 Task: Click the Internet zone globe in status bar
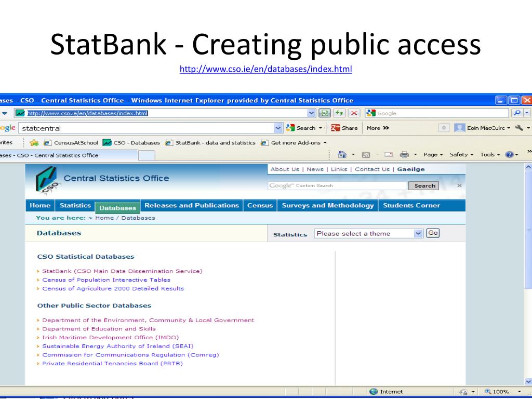coord(374,392)
